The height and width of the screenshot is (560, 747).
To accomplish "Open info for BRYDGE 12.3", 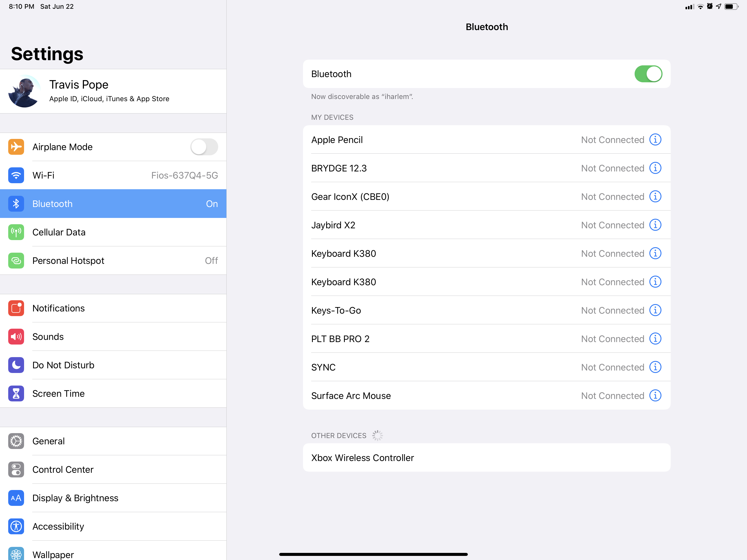I will [x=655, y=168].
